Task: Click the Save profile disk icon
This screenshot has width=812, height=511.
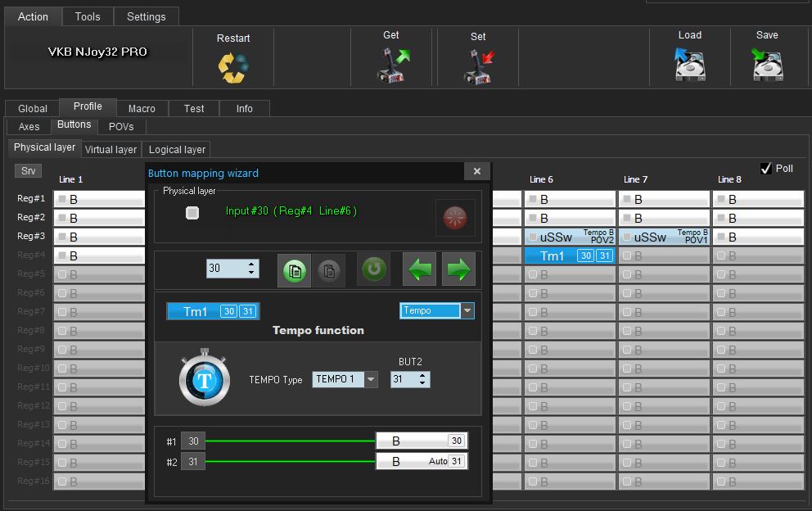Action: tap(767, 64)
